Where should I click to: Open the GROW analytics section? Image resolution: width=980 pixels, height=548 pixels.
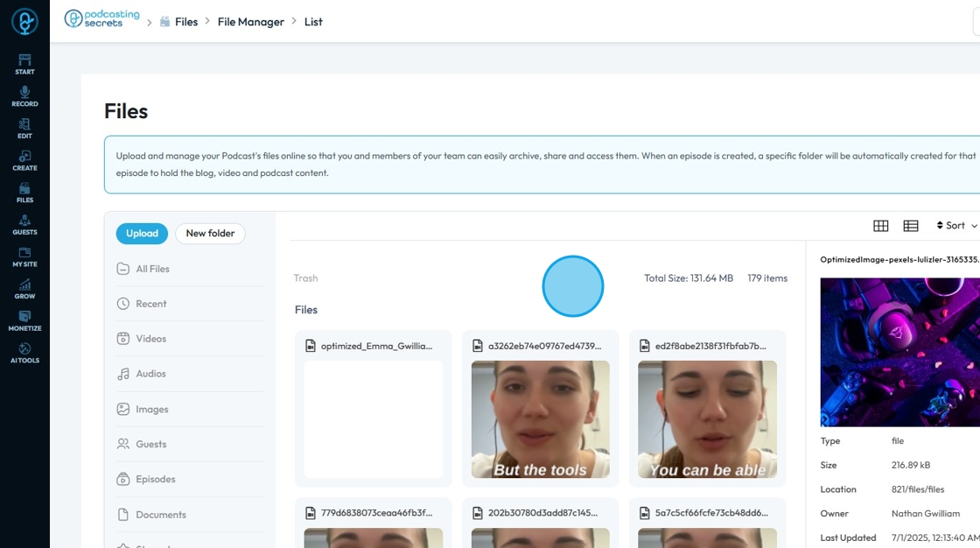(x=24, y=288)
